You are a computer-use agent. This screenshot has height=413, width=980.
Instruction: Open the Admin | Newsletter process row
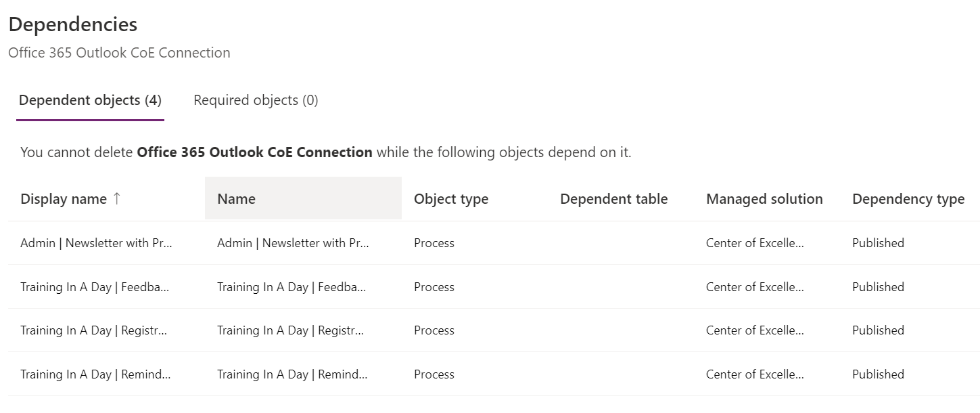pos(95,242)
